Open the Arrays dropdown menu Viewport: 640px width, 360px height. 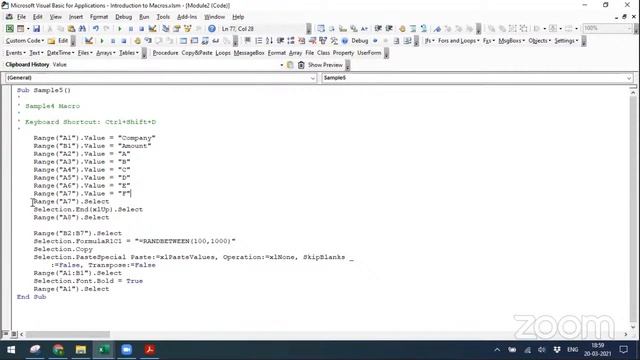point(105,53)
